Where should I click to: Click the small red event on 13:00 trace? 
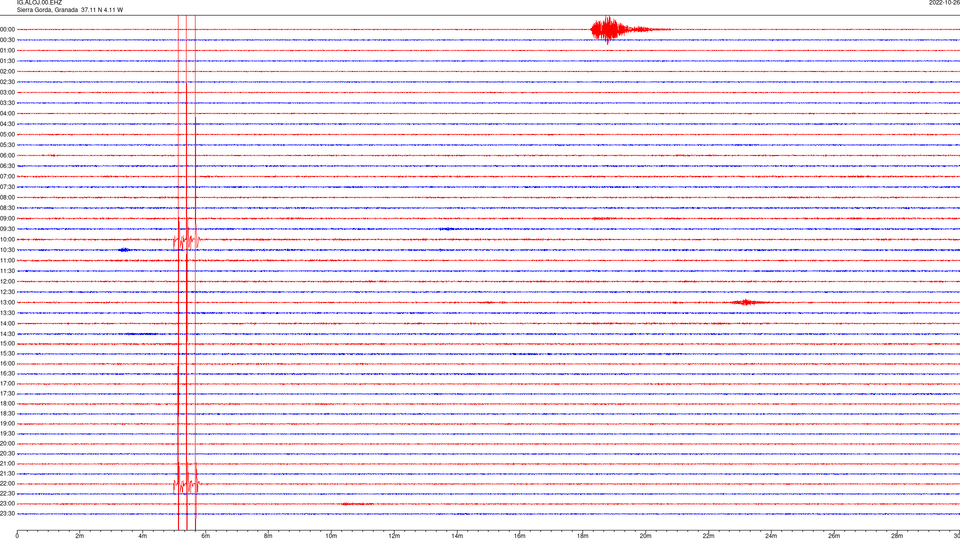coord(746,302)
